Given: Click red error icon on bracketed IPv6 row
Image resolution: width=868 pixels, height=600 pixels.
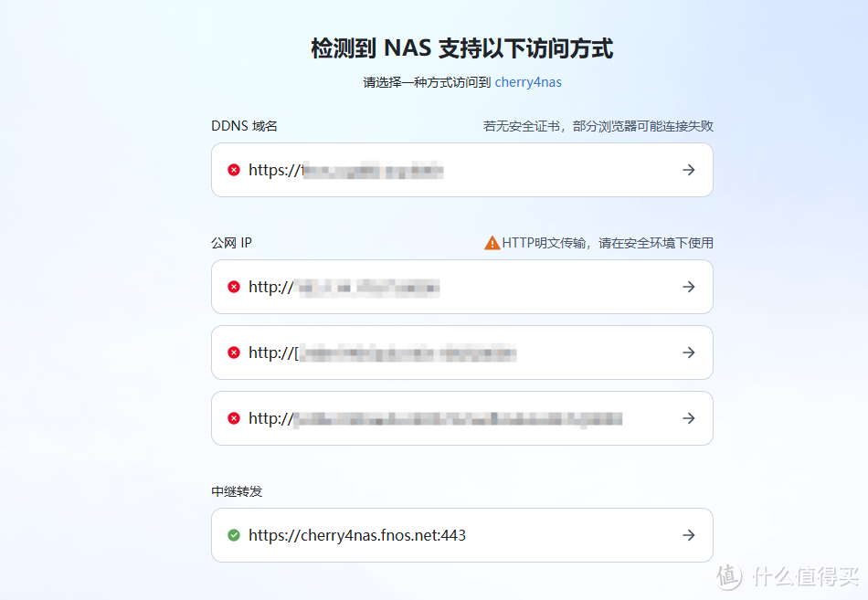Looking at the screenshot, I should tap(234, 353).
